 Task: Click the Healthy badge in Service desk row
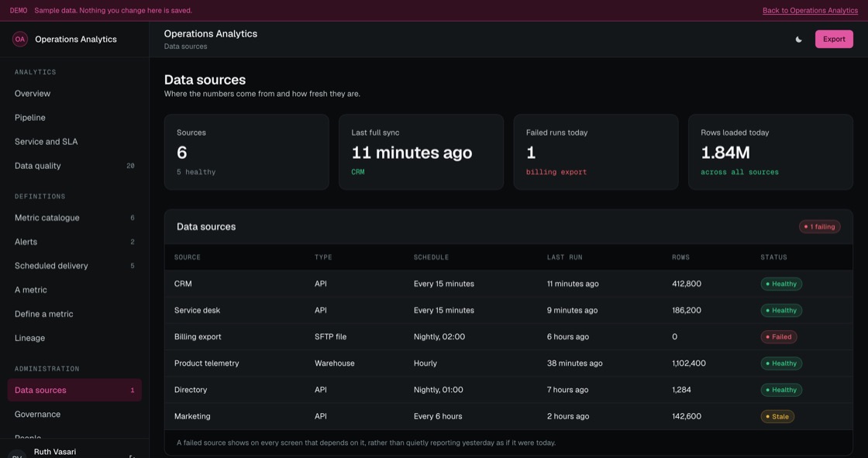coord(781,310)
